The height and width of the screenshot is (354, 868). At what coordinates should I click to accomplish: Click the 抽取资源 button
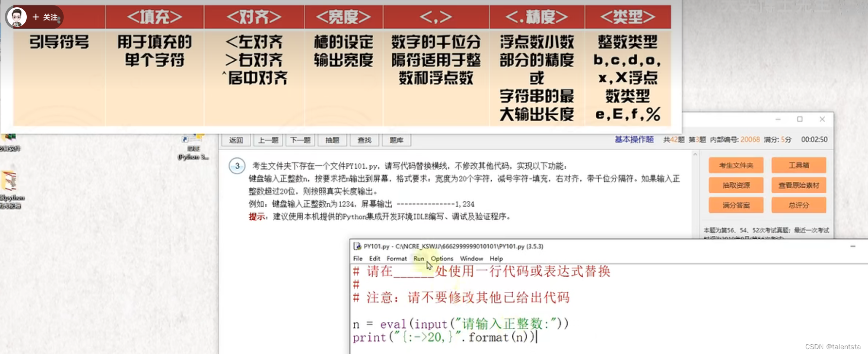click(x=736, y=185)
